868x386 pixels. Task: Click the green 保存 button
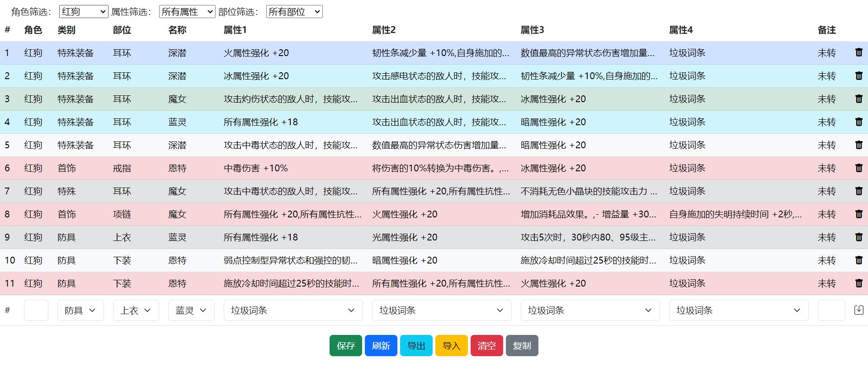click(346, 346)
